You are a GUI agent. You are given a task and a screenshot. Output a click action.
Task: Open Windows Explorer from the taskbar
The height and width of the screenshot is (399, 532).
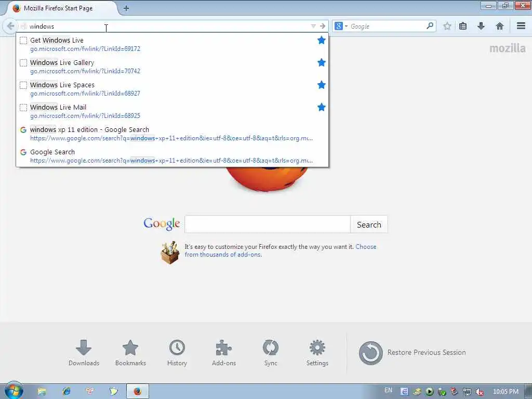[42, 391]
